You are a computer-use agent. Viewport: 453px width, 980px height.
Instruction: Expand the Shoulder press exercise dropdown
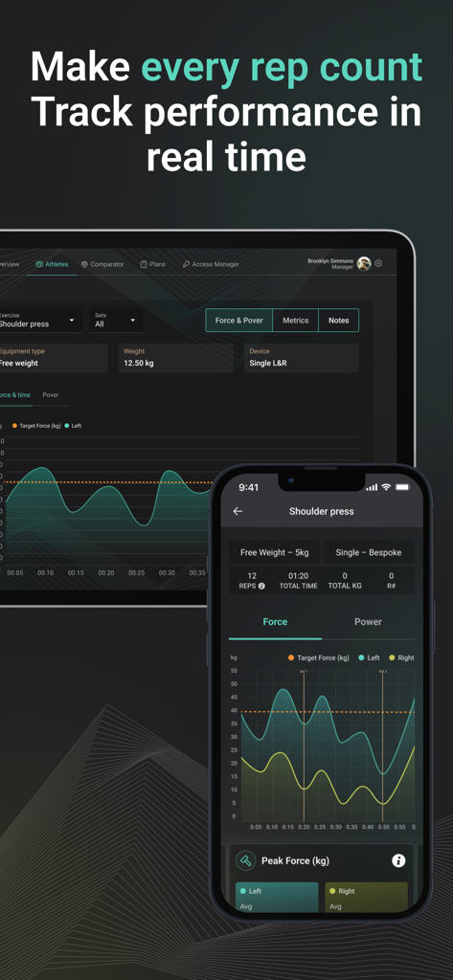coord(40,320)
